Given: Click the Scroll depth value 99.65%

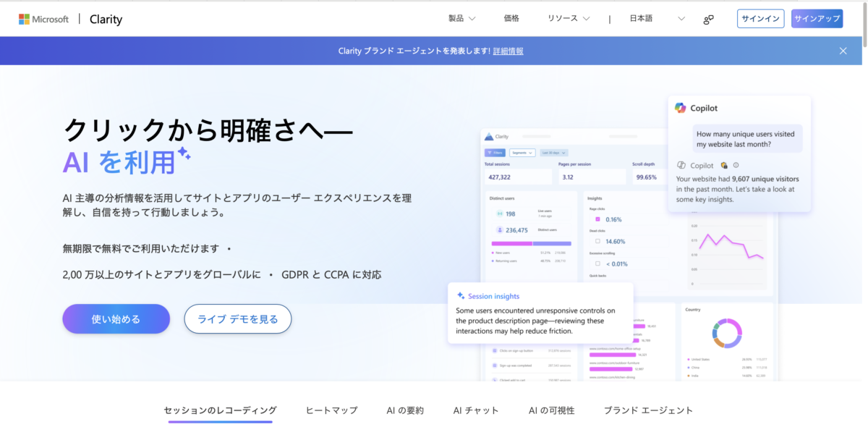Looking at the screenshot, I should pyautogui.click(x=646, y=177).
